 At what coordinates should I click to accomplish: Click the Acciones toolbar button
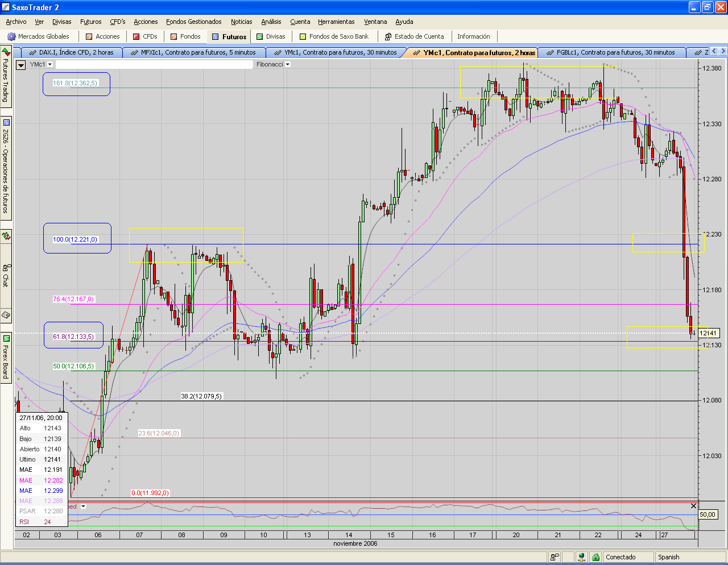tap(102, 36)
